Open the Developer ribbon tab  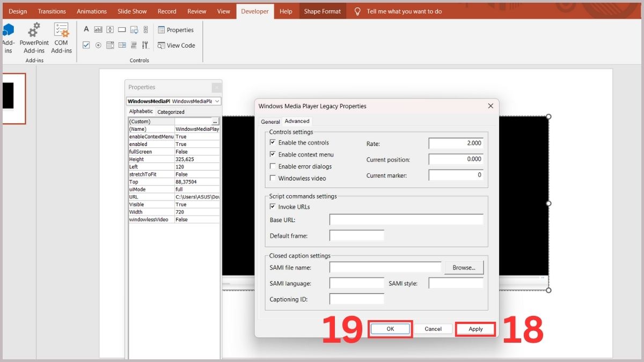254,11
